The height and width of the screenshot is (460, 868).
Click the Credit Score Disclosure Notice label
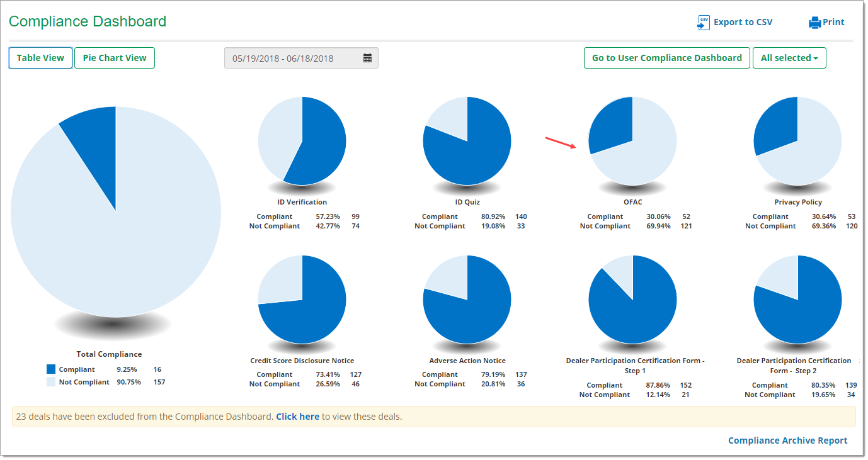[302, 361]
